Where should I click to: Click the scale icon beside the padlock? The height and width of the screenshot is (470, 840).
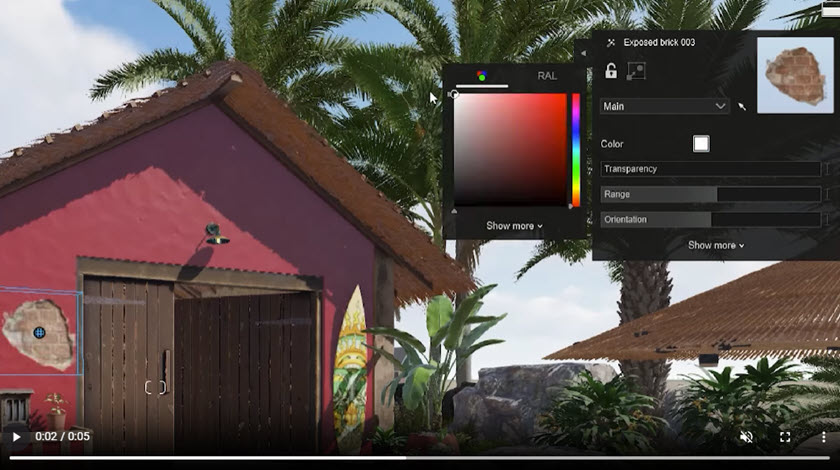636,71
